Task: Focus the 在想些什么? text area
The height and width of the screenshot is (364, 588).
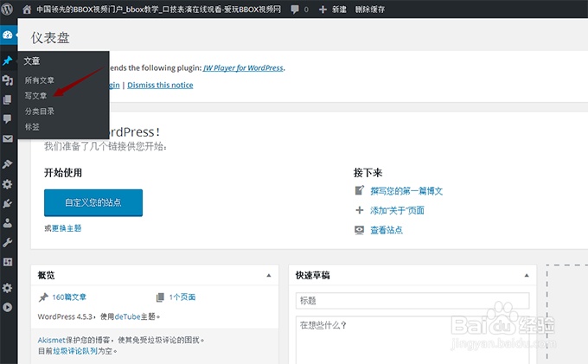Action: [412, 340]
